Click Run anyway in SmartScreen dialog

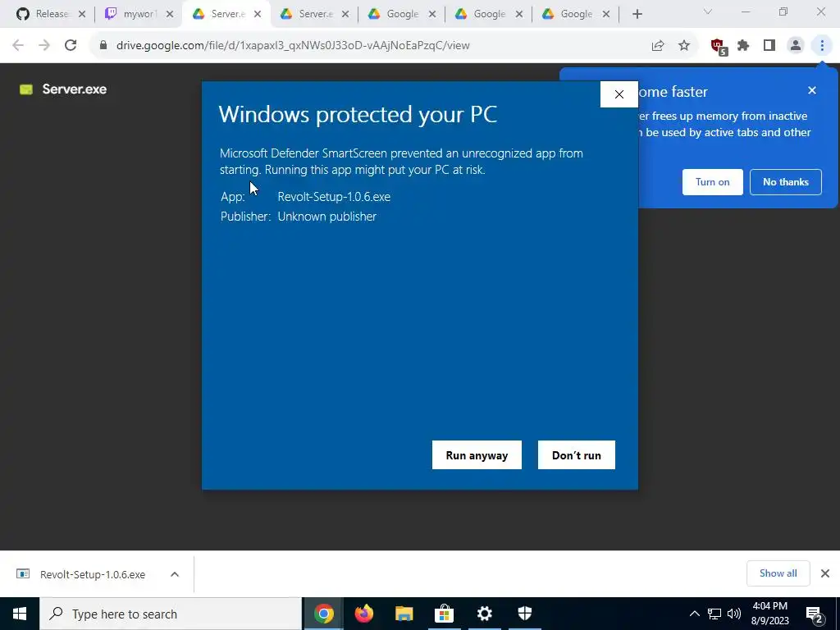tap(477, 454)
